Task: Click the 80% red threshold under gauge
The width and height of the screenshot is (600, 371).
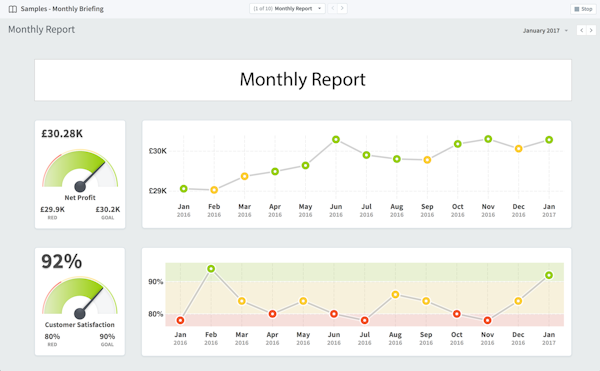Action: pos(52,337)
